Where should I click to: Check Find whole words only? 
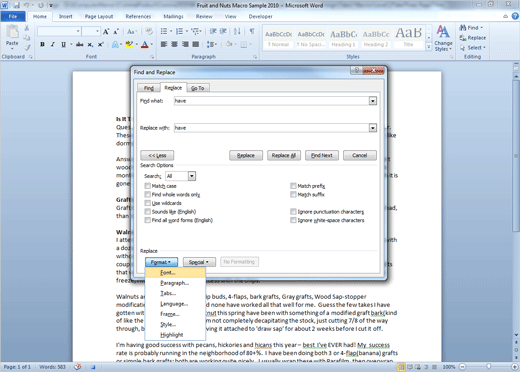[148, 194]
